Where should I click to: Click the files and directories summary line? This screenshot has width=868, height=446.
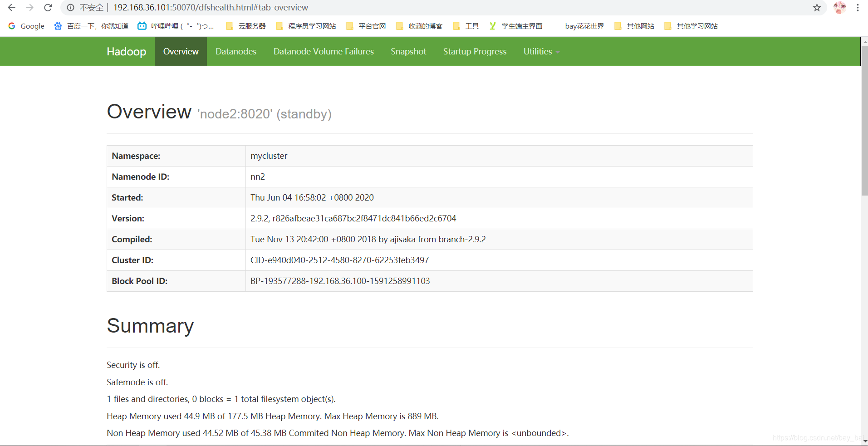click(x=221, y=399)
